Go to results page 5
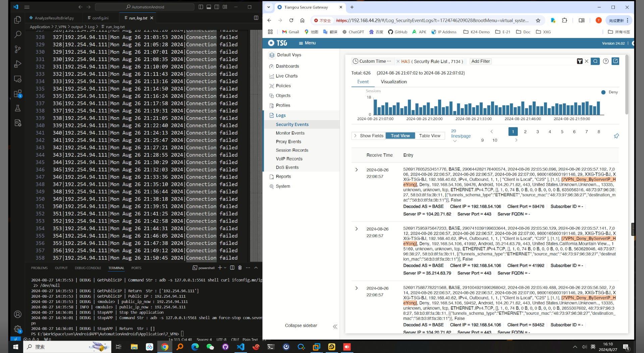644x353 pixels. tap(562, 132)
